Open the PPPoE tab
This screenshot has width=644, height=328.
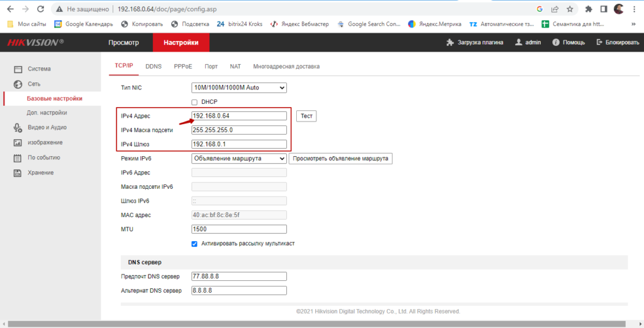click(183, 66)
